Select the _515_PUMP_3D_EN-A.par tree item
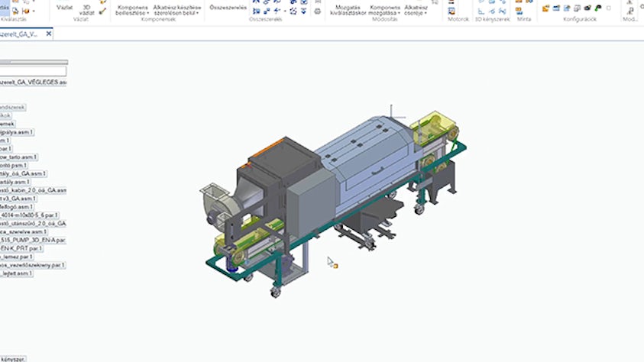Screen dimensions: 644x362 click(x=33, y=240)
